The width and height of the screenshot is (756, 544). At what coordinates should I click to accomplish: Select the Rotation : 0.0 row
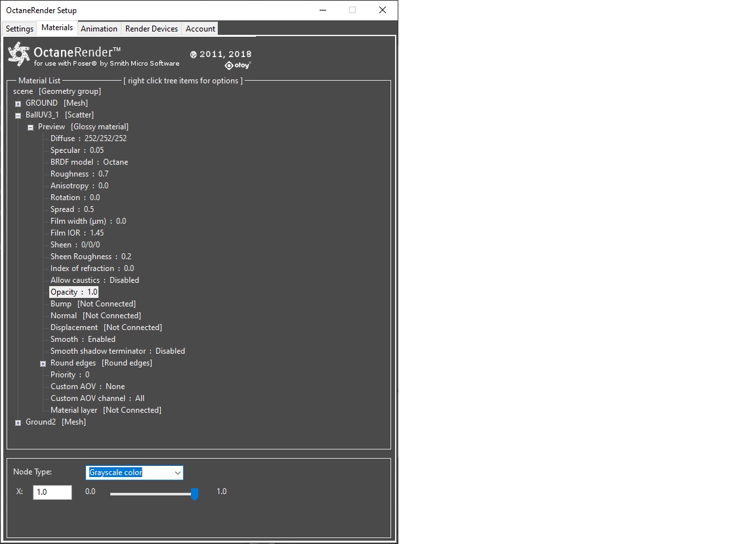75,198
